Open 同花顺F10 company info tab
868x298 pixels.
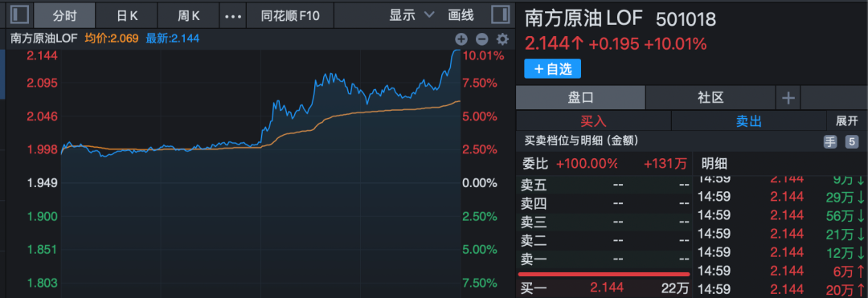pos(290,15)
